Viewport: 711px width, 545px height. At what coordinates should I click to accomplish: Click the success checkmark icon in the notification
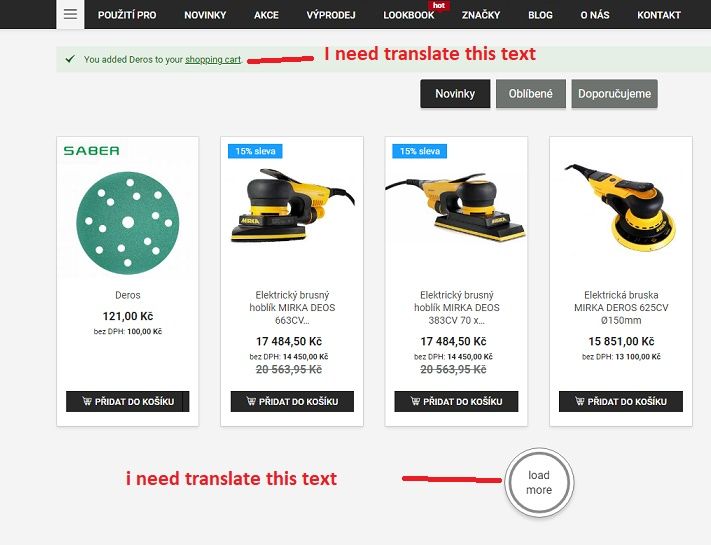70,59
